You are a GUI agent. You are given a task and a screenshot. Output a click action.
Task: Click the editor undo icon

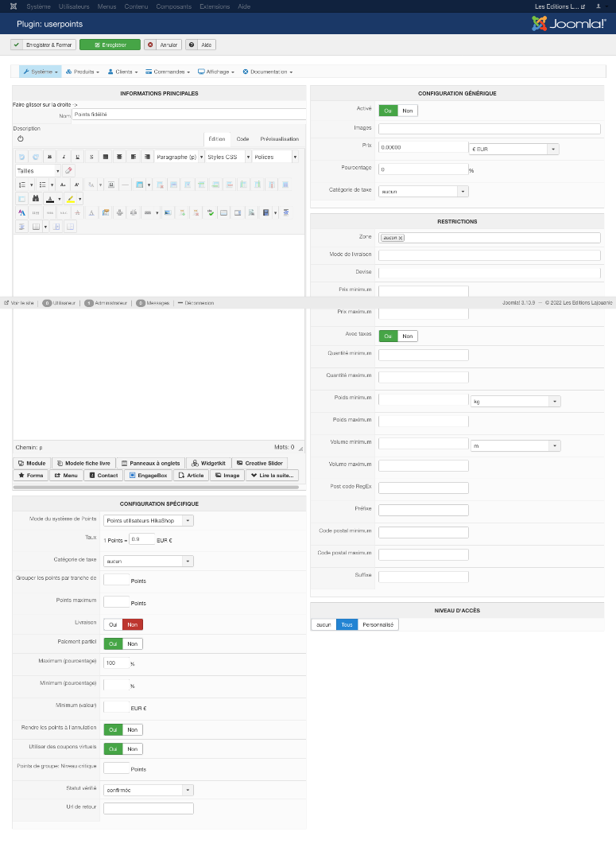22,157
